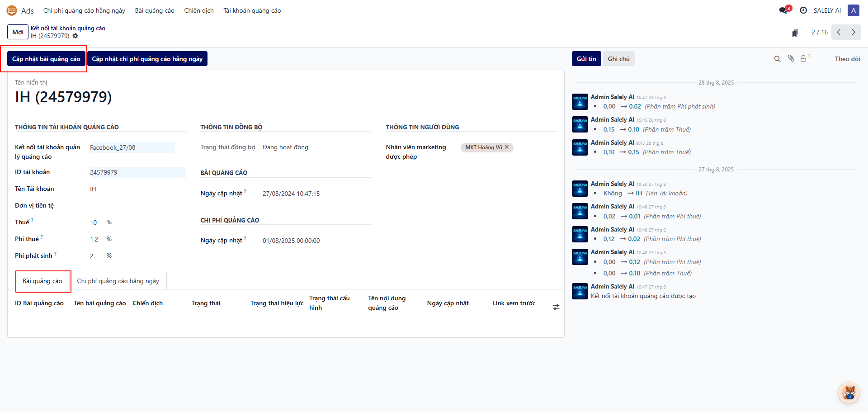
Task: Go to previous record with left chevron
Action: 839,32
